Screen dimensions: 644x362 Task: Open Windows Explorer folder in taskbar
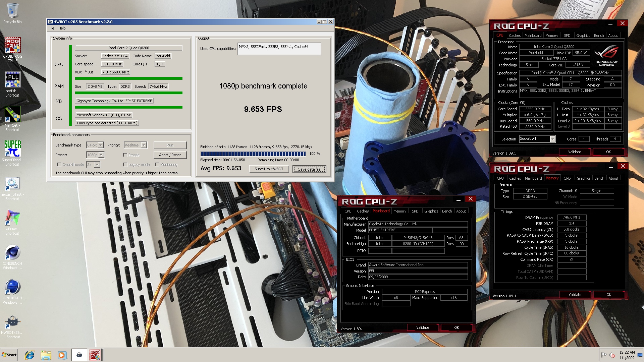[46, 355]
